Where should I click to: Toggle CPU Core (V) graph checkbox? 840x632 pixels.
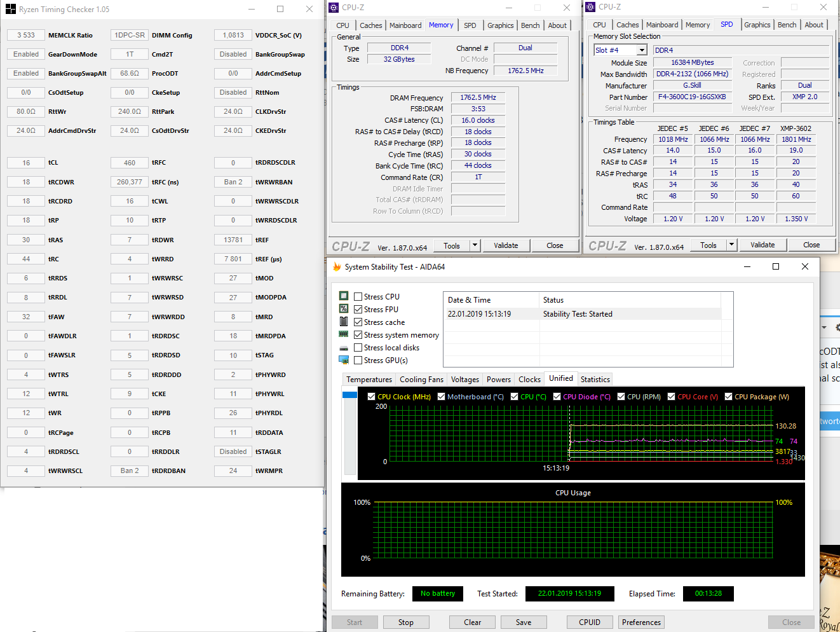coord(671,397)
